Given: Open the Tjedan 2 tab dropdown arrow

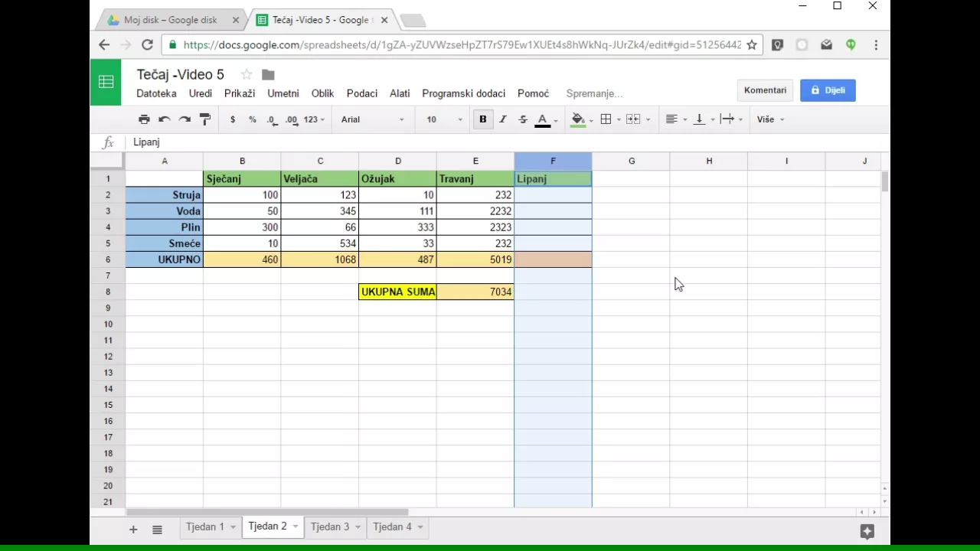Looking at the screenshot, I should coord(296,527).
